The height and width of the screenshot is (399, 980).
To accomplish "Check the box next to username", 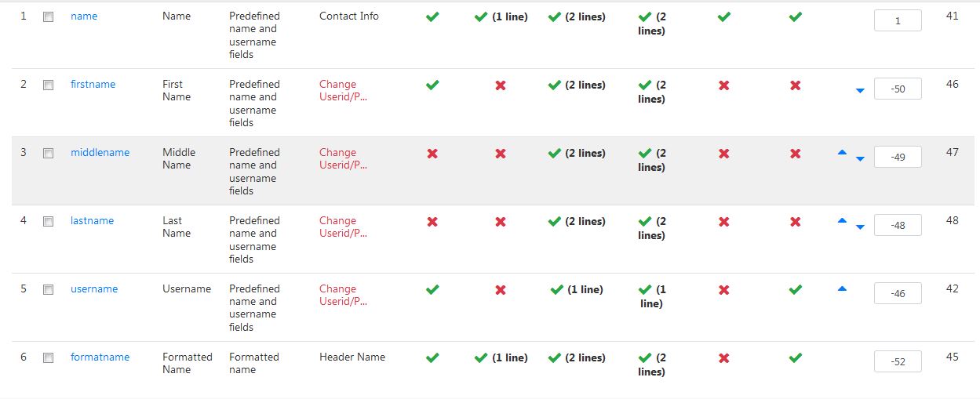I will coord(48,289).
